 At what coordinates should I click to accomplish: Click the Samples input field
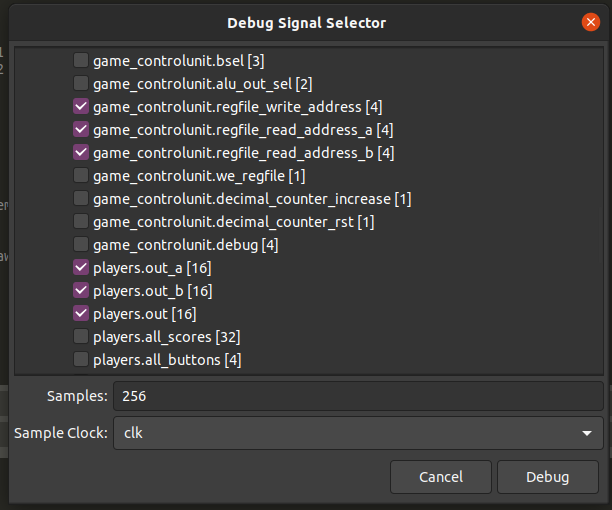(x=358, y=396)
